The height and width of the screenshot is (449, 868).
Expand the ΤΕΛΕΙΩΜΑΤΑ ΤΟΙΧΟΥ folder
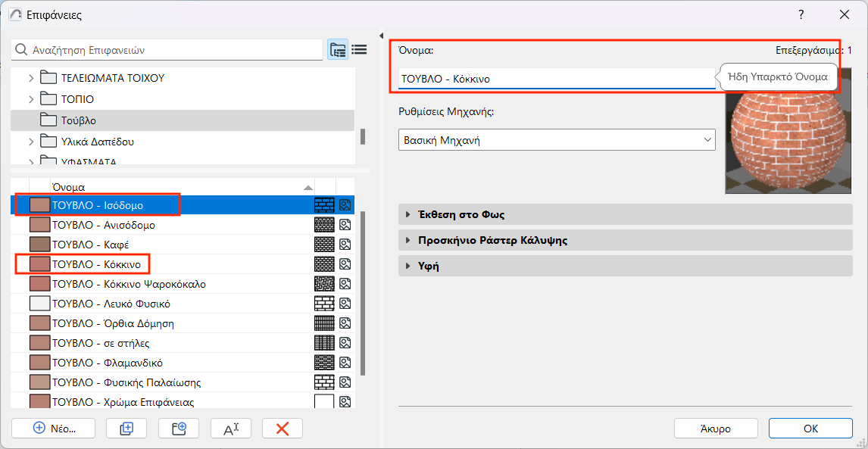tap(31, 78)
